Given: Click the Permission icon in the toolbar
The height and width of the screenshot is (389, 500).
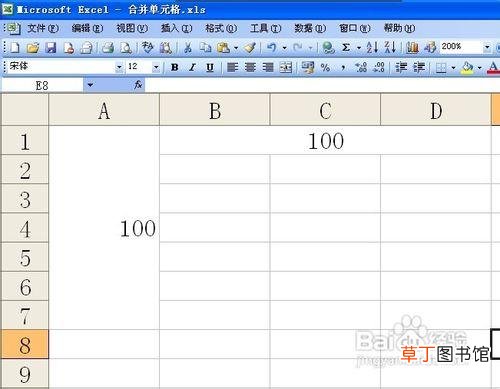Looking at the screenshot, I should pos(69,48).
